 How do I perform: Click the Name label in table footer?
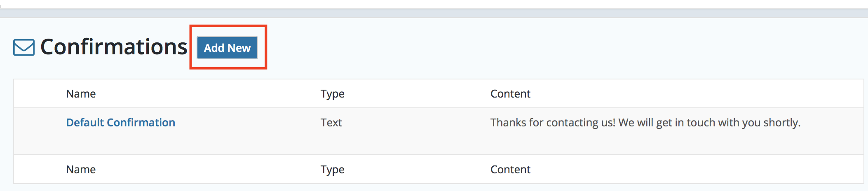pos(81,170)
